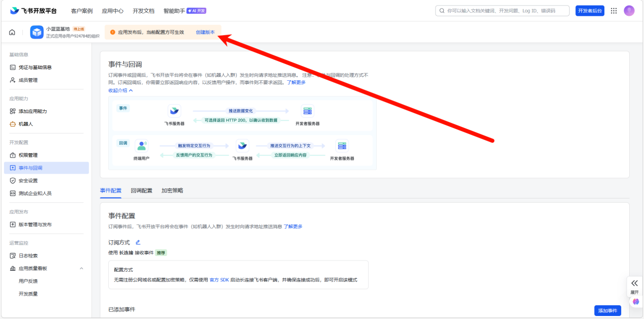Collapse the intro via 收起介绍
Viewport: 644px width, 319px height.
coord(120,90)
